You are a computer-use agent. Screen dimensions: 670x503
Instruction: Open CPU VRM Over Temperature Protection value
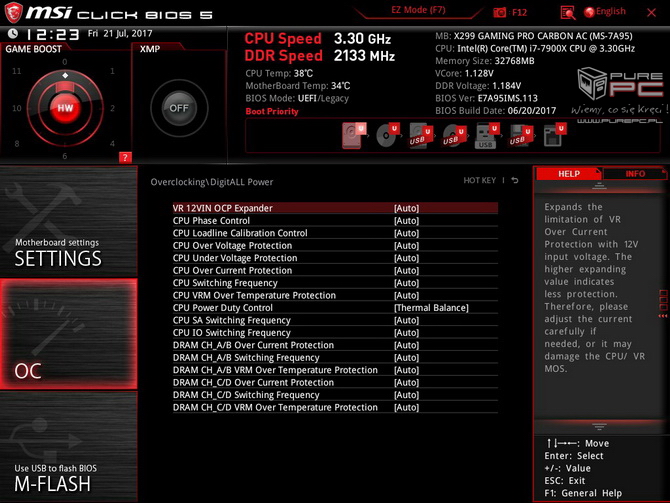406,295
